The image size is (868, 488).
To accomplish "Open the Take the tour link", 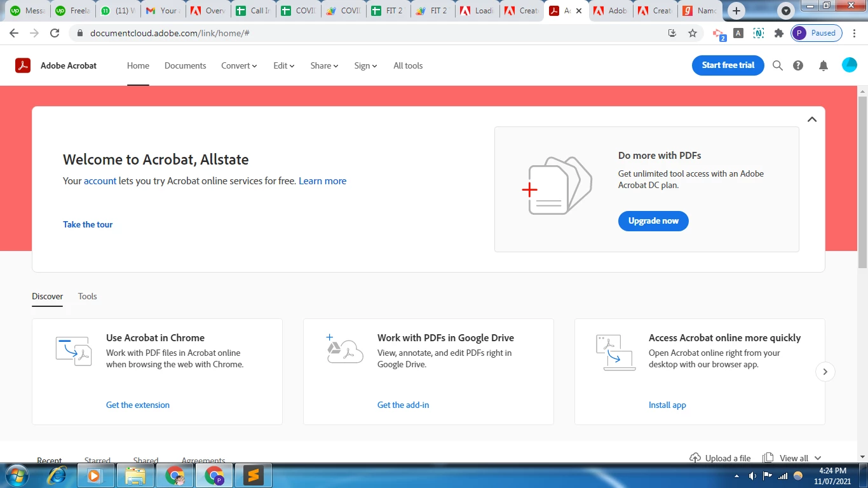I will pyautogui.click(x=88, y=224).
